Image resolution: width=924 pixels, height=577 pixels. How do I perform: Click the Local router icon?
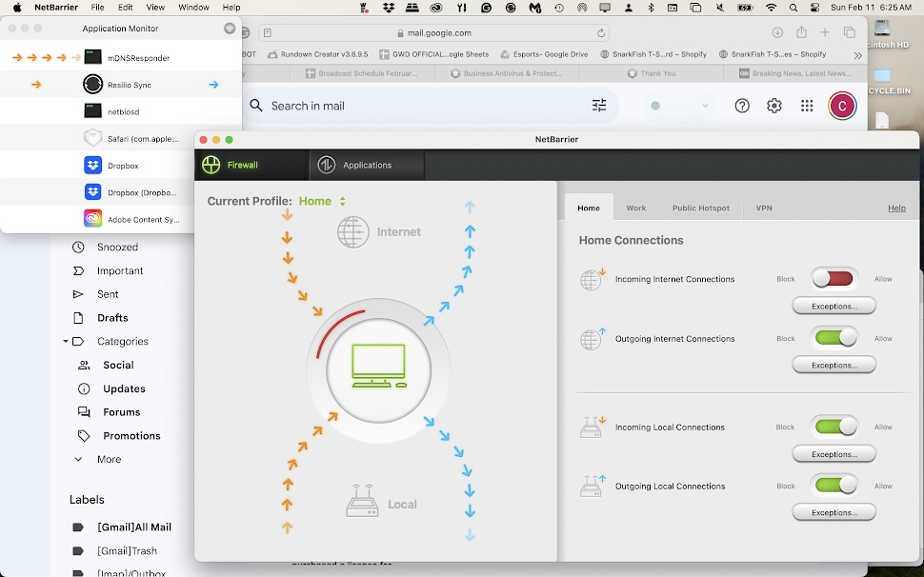(362, 503)
